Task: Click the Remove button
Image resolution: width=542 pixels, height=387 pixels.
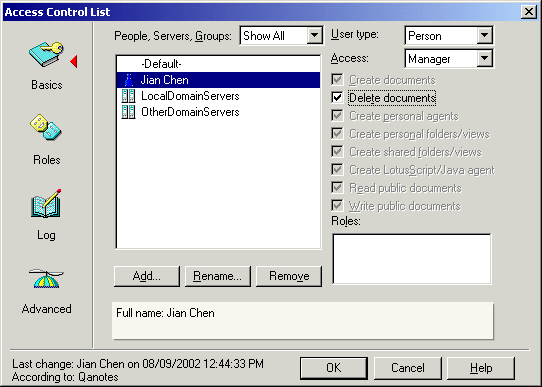Action: click(x=289, y=276)
